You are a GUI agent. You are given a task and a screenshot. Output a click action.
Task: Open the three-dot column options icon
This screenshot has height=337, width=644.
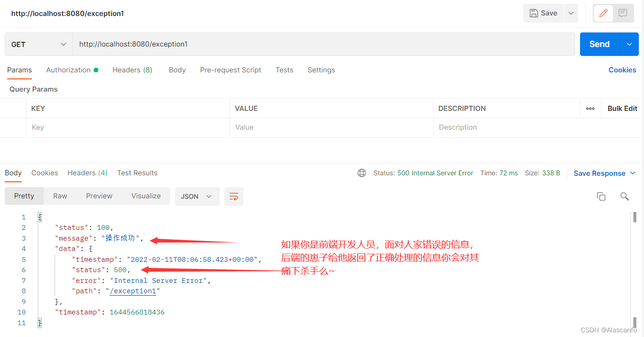coord(590,109)
